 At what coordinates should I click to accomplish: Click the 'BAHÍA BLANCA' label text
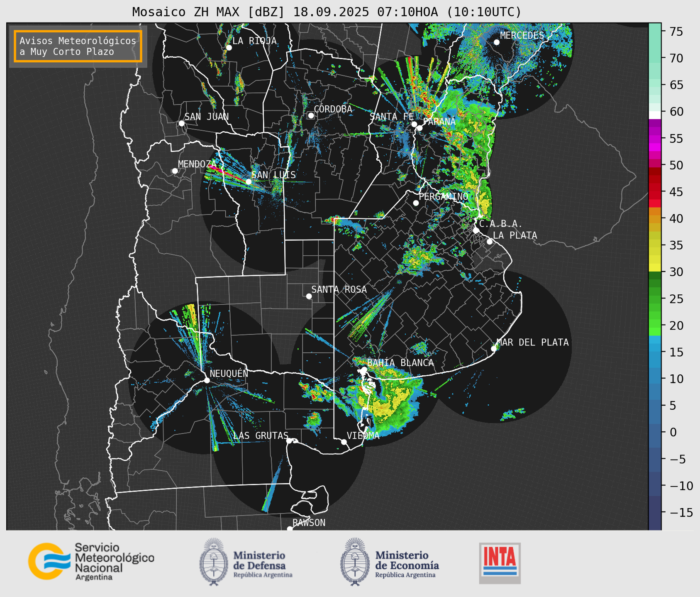(400, 363)
